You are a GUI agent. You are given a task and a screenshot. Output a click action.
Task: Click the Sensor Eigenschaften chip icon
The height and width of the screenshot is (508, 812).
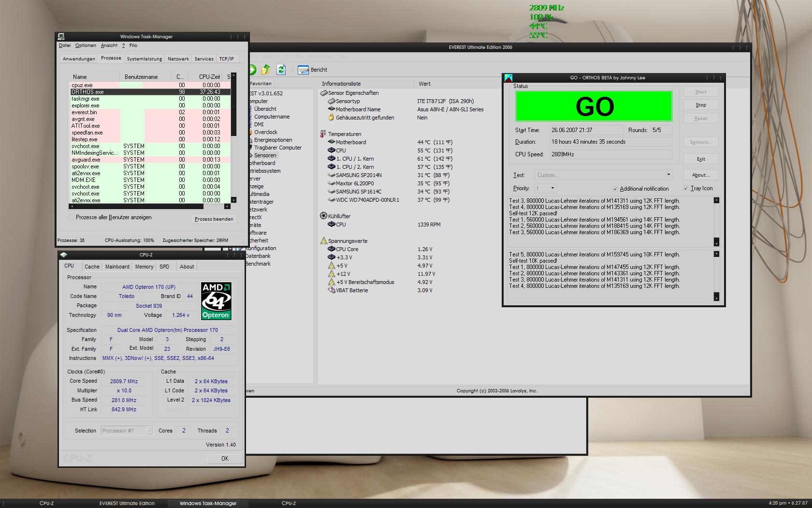tap(323, 93)
